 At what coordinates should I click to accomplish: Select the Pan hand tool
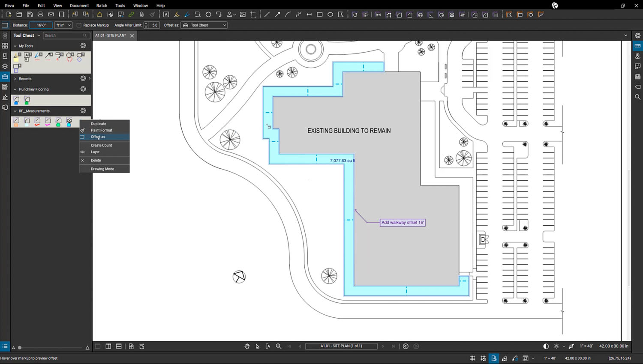click(x=247, y=346)
